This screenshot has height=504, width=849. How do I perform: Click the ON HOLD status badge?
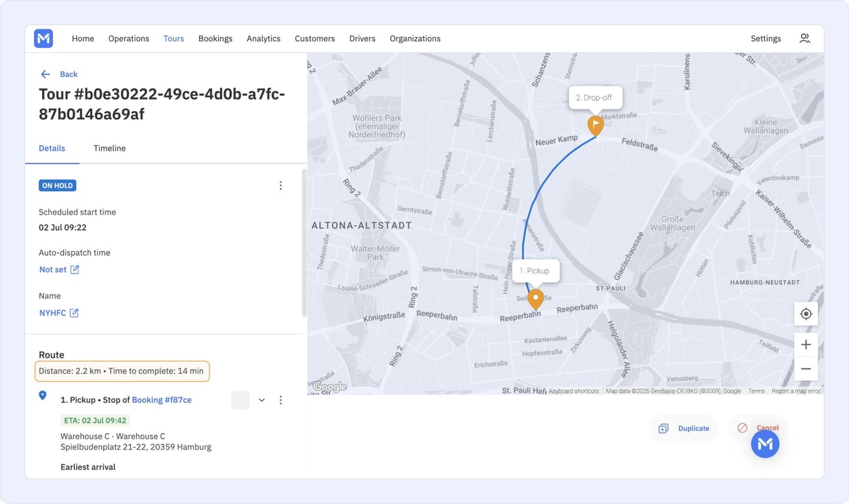57,186
